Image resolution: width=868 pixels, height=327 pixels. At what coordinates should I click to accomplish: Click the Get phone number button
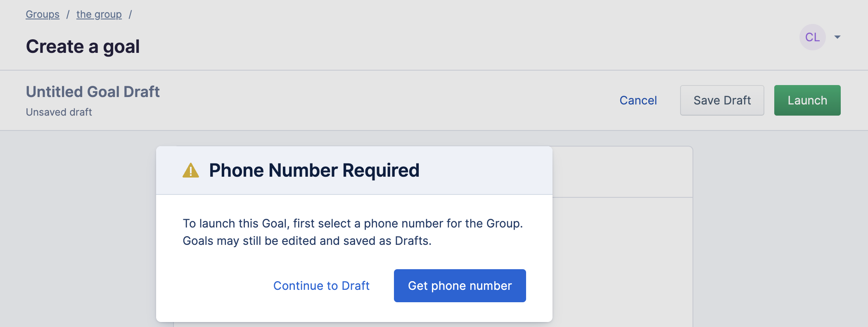point(460,286)
